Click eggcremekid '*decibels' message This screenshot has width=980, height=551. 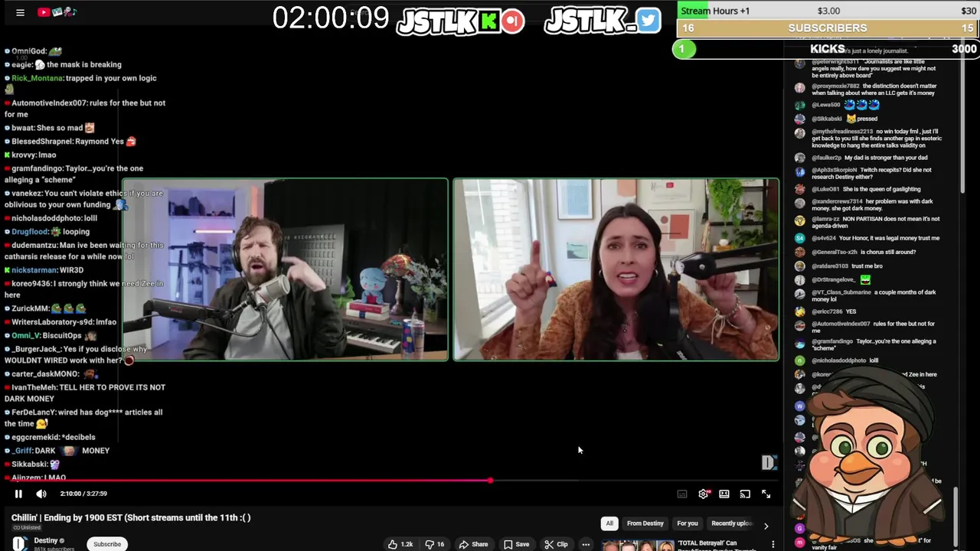tap(50, 437)
